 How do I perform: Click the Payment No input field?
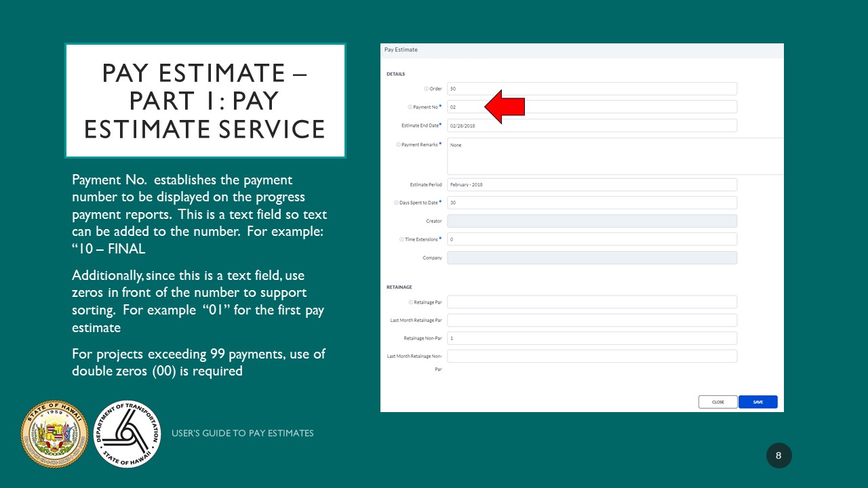click(x=592, y=107)
